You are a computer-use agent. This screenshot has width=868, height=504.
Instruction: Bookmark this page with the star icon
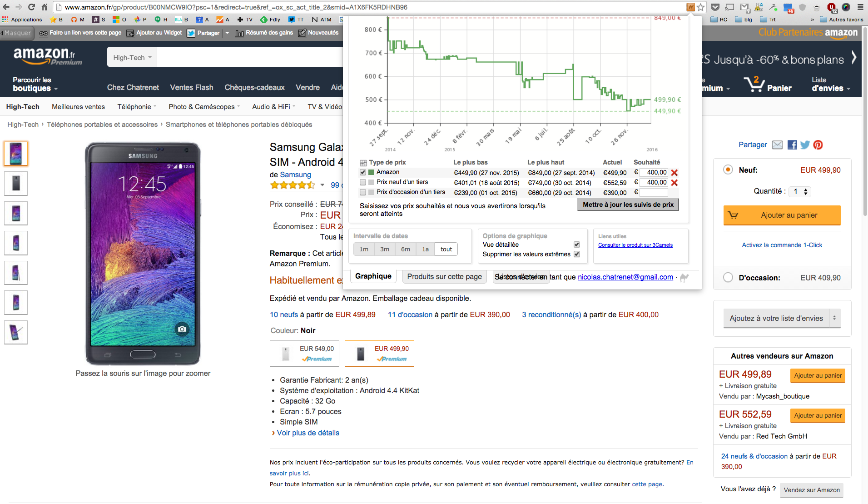point(700,7)
